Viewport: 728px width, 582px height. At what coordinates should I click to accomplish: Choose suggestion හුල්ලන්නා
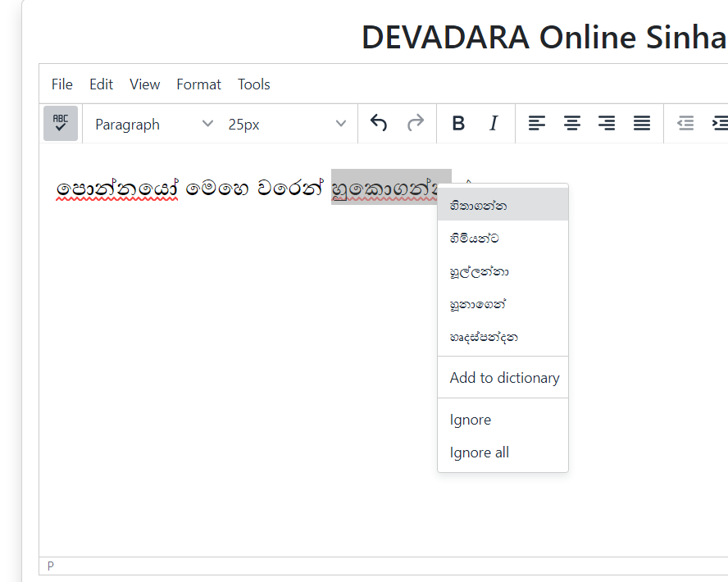pos(503,271)
